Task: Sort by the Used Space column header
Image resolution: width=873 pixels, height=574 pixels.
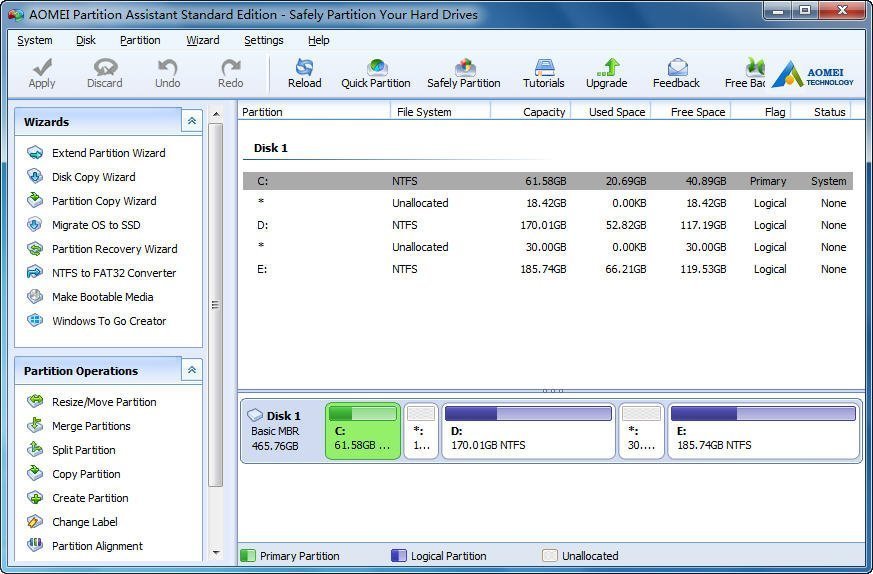Action: (x=611, y=112)
